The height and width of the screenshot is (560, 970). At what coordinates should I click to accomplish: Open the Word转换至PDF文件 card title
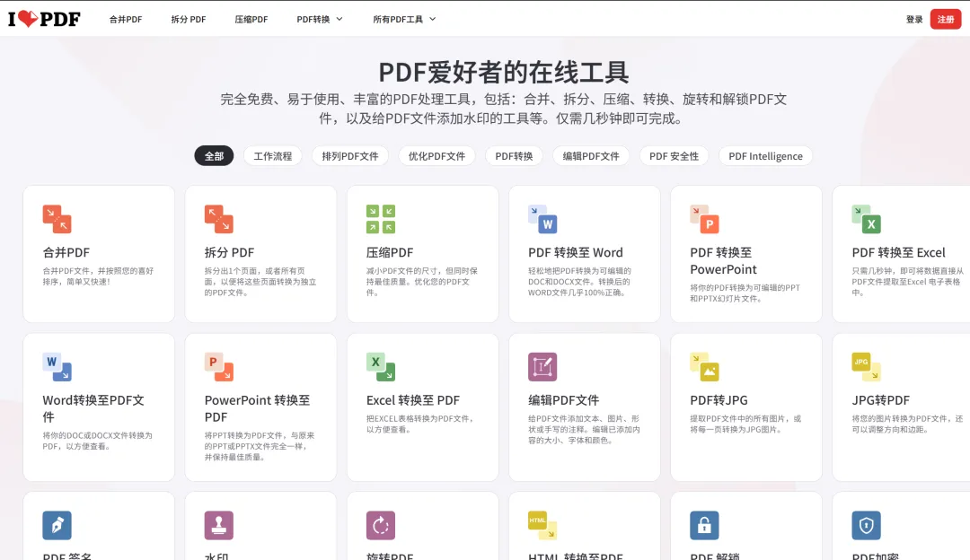click(x=93, y=408)
